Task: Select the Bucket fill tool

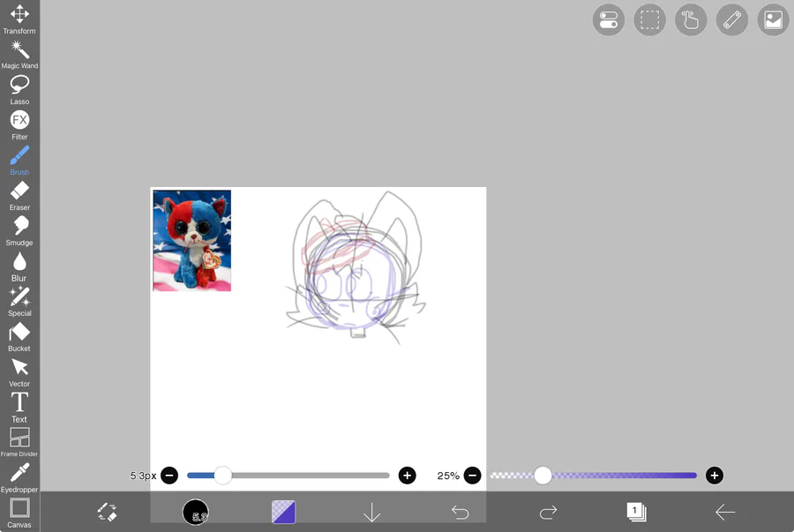Action: pos(19,337)
